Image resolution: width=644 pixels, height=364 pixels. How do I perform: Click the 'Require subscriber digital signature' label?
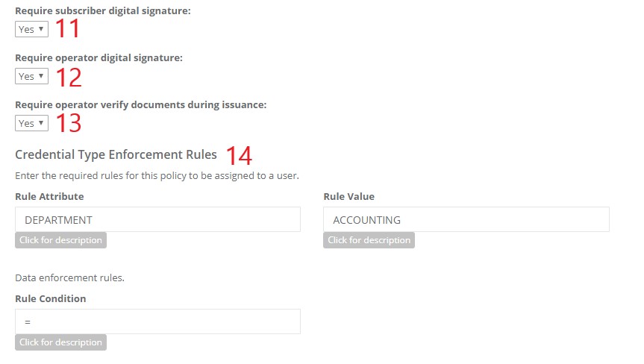(x=103, y=11)
